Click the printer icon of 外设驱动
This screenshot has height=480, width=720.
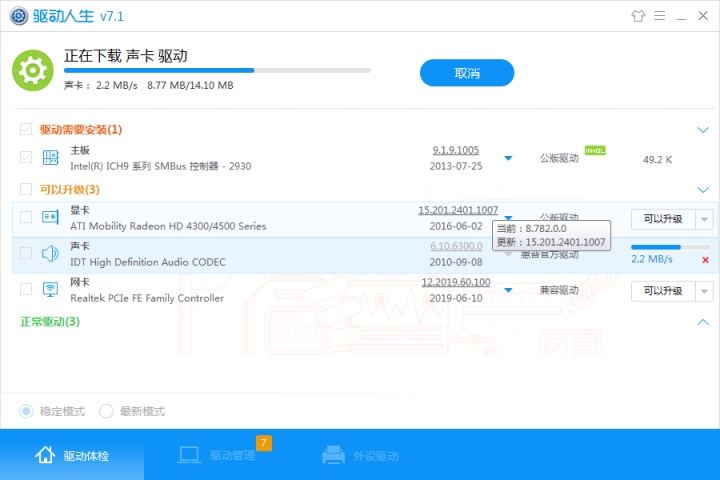tap(333, 455)
